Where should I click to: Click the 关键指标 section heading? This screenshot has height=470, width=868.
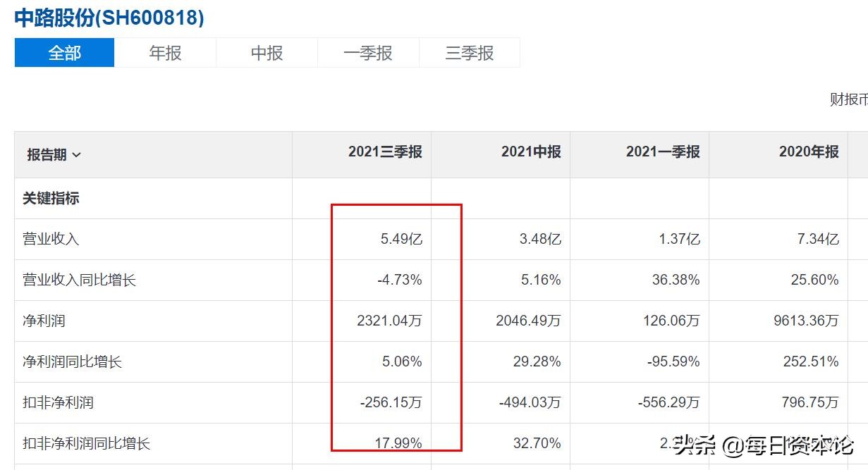pyautogui.click(x=51, y=198)
